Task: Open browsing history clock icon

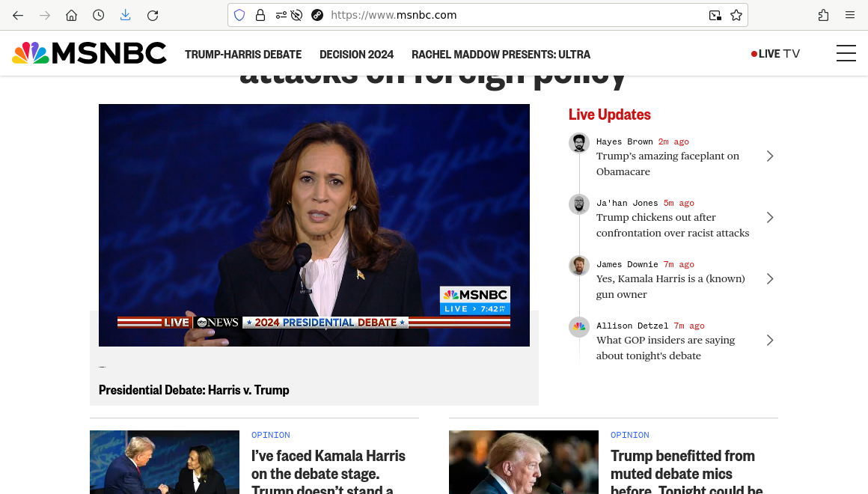Action: coord(98,15)
